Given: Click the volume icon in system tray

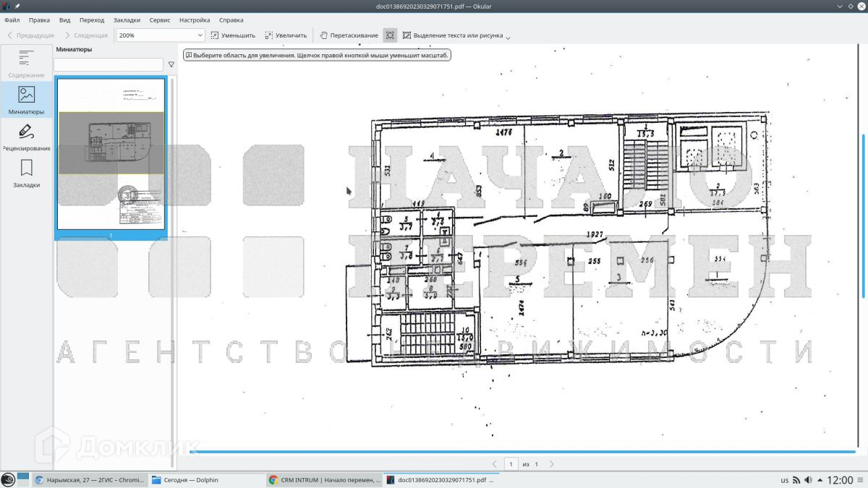Looking at the screenshot, I should 809,480.
